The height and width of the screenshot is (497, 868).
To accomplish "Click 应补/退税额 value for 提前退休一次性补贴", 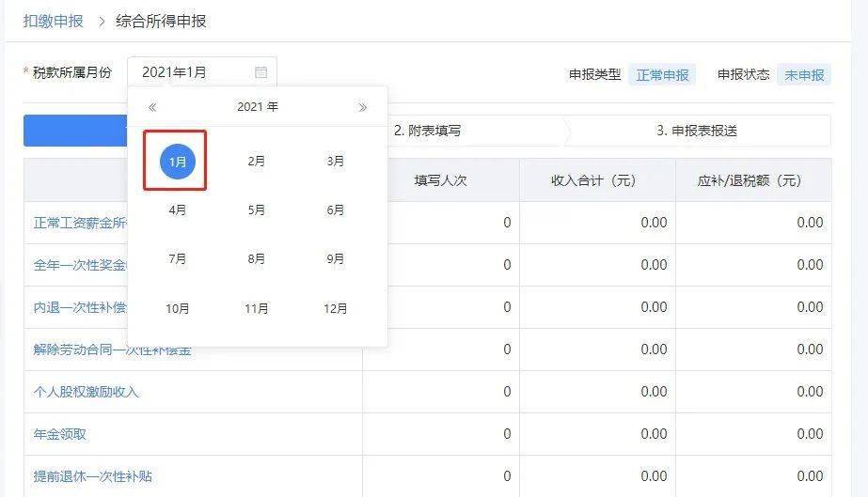I will pos(810,476).
